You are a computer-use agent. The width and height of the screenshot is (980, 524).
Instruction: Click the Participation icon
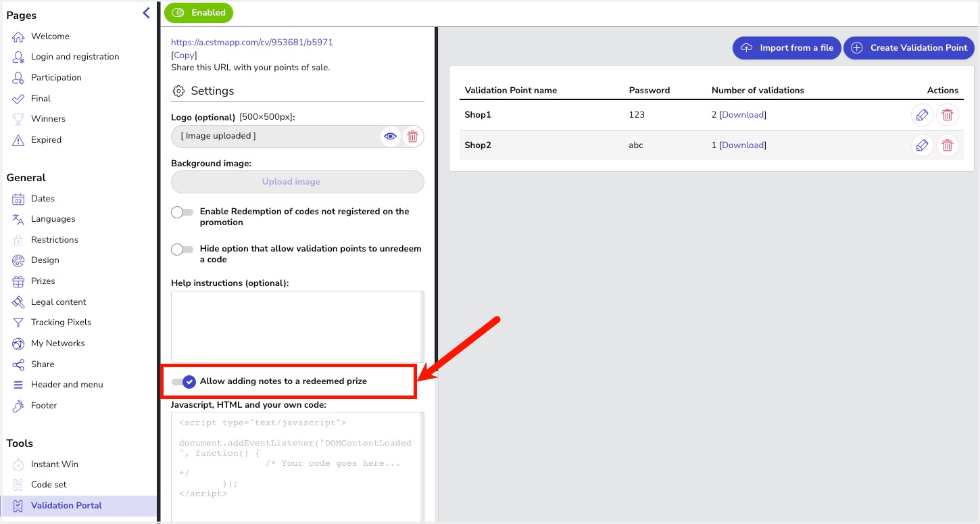18,78
